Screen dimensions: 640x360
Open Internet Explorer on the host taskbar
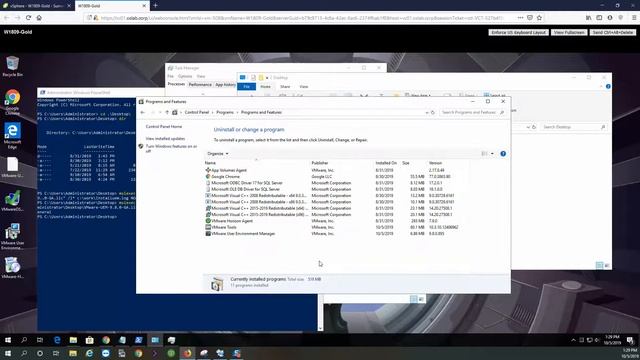point(89,353)
